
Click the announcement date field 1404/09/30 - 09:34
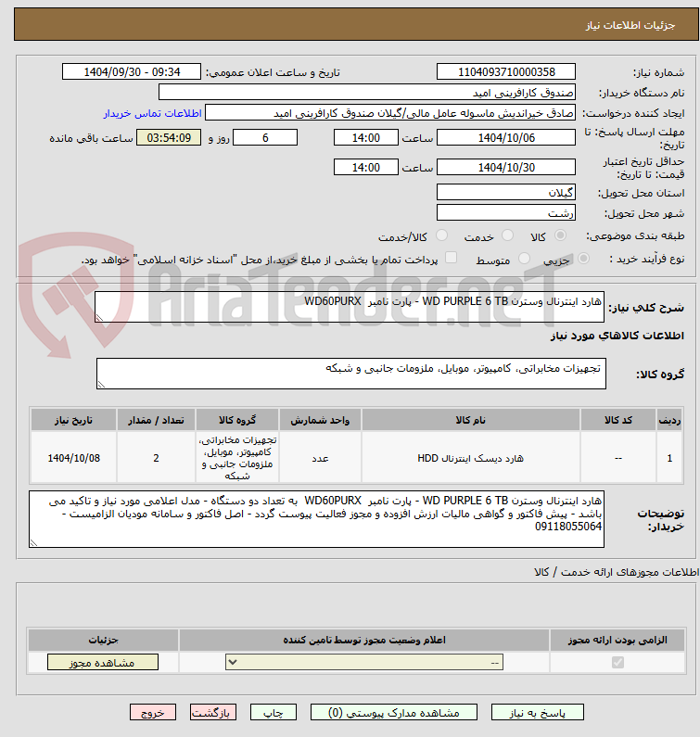coord(132,72)
